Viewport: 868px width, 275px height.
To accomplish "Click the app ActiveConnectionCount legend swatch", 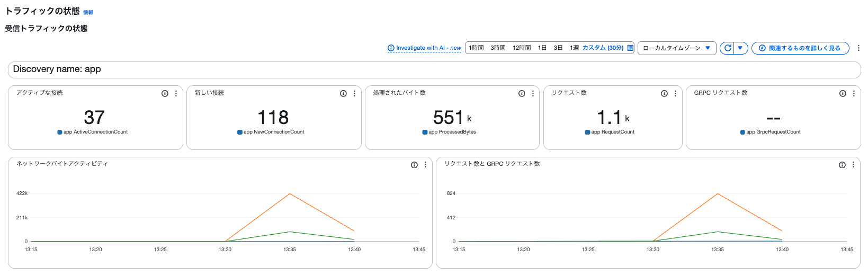I will click(60, 132).
